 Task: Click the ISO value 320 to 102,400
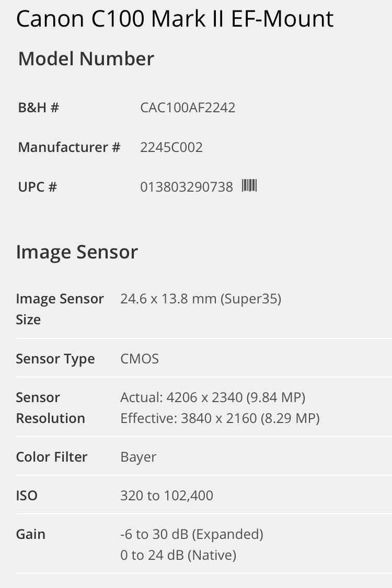pyautogui.click(x=167, y=496)
